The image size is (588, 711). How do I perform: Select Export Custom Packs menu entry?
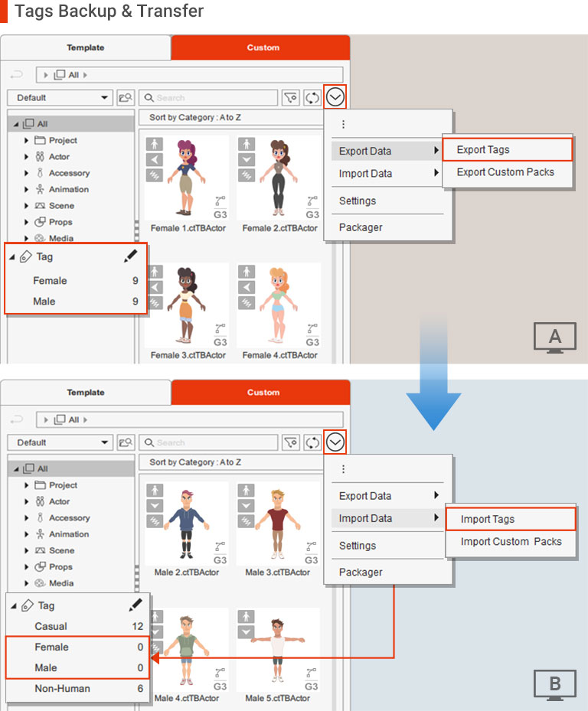[505, 172]
